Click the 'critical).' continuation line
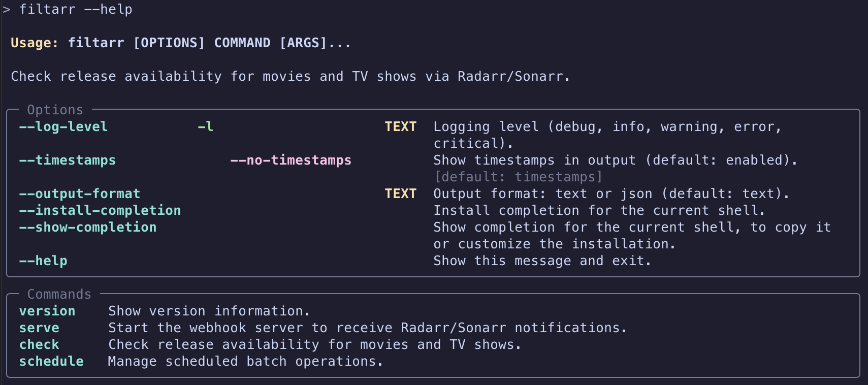Viewport: 868px width, 385px height. click(473, 143)
